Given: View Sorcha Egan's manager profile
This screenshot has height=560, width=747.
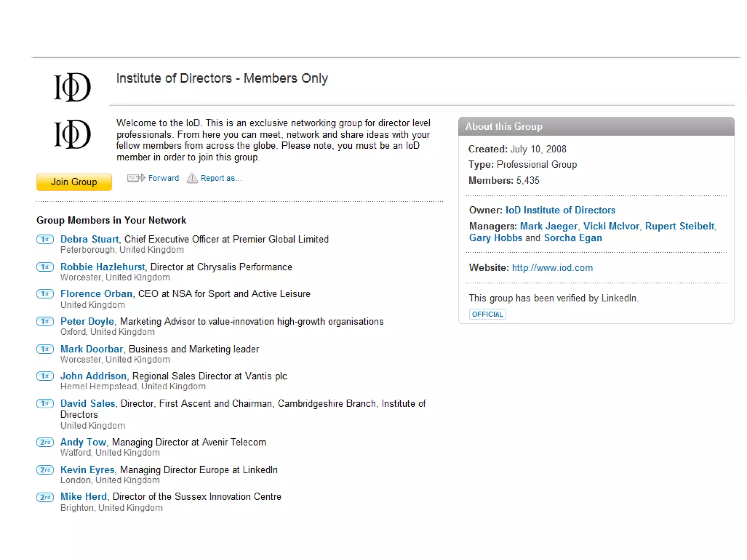Looking at the screenshot, I should (x=573, y=238).
